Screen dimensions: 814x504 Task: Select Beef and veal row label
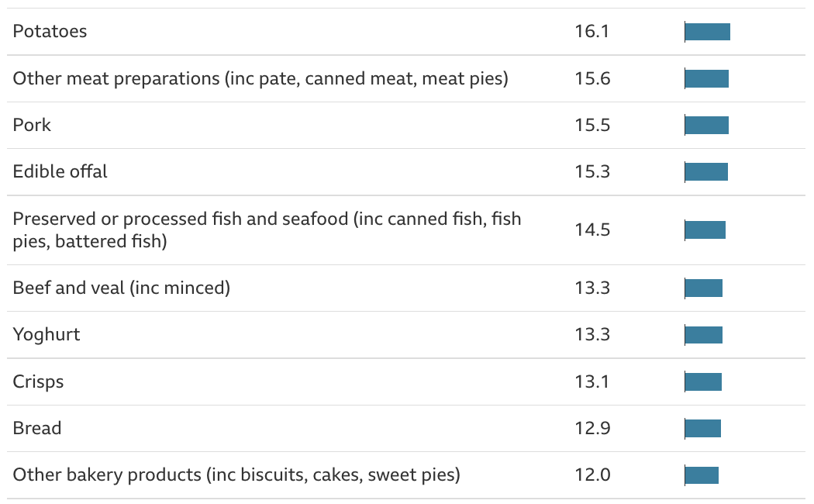point(122,288)
